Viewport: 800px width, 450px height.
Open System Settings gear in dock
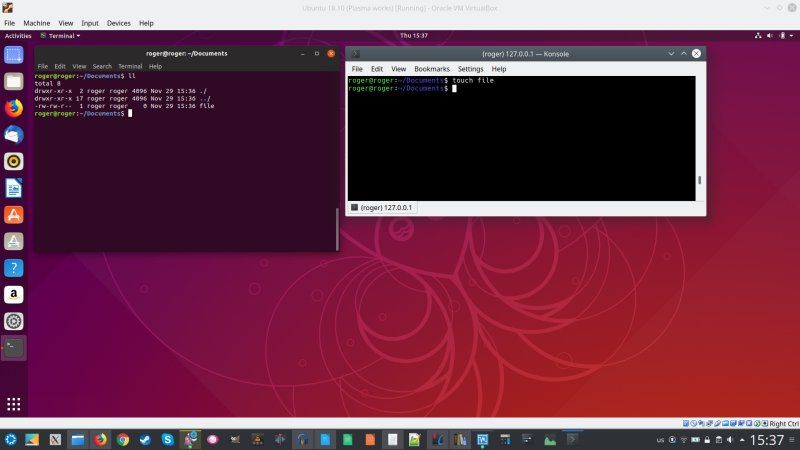[x=14, y=321]
